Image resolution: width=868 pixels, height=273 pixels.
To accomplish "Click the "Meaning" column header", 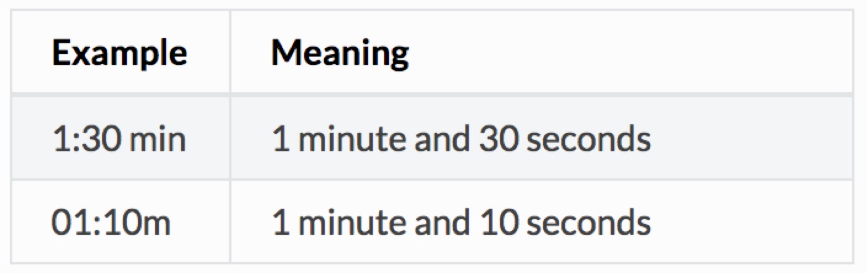I will coord(340,53).
